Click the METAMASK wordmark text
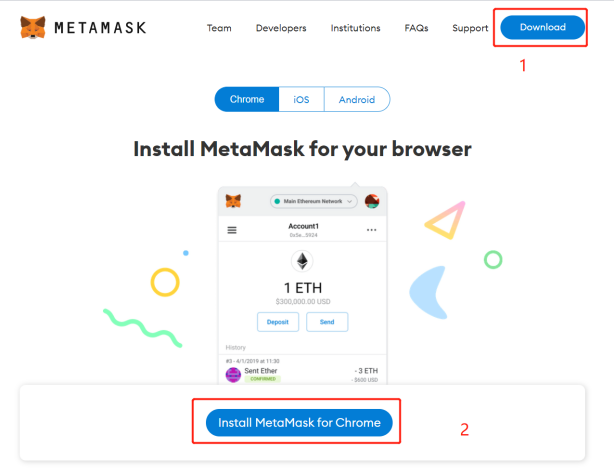615x474 pixels. (x=100, y=28)
